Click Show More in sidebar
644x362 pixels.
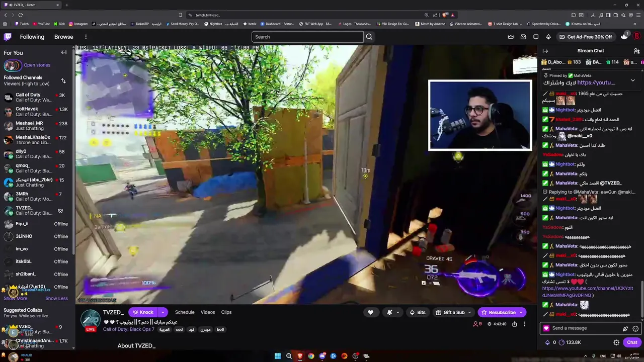click(x=15, y=298)
